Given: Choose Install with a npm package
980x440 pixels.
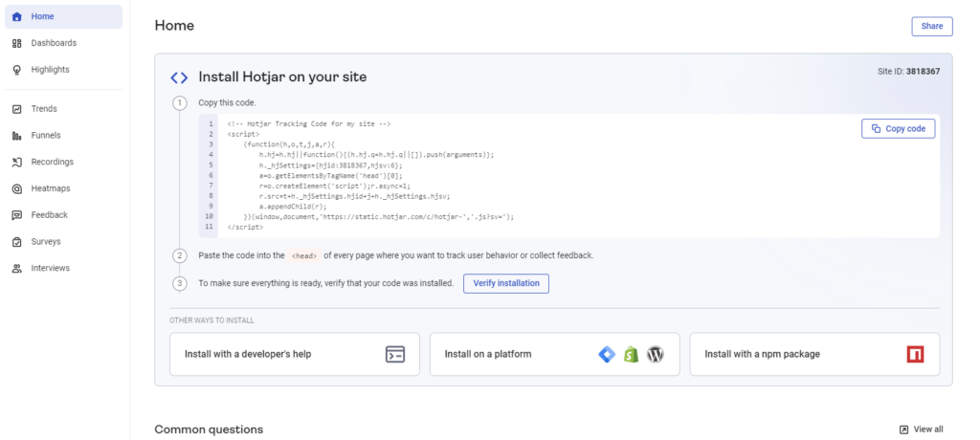Looking at the screenshot, I should click(814, 354).
